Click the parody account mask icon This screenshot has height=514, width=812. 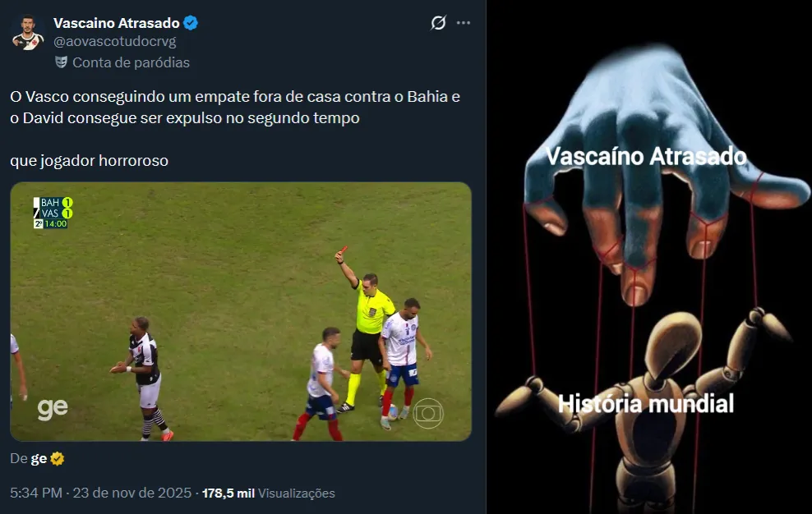pyautogui.click(x=61, y=62)
